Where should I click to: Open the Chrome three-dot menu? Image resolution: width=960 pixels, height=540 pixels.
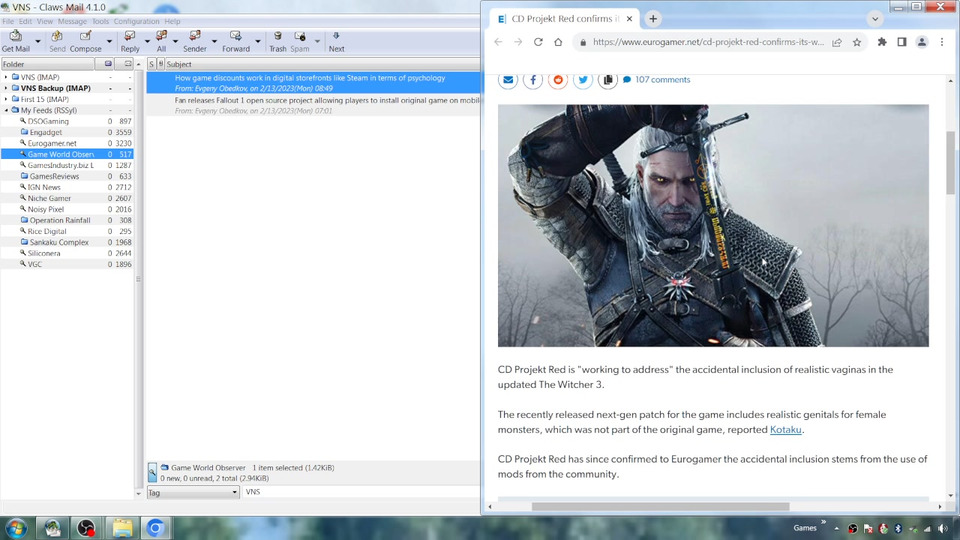pyautogui.click(x=942, y=42)
